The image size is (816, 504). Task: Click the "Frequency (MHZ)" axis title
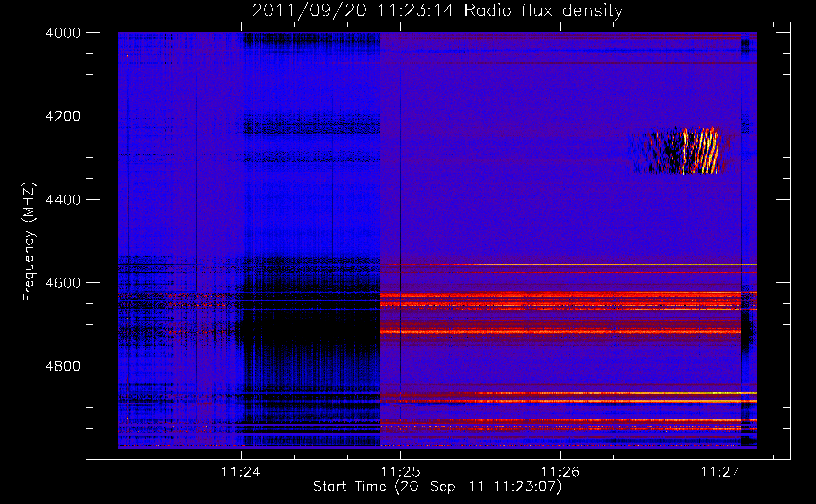(x=29, y=242)
